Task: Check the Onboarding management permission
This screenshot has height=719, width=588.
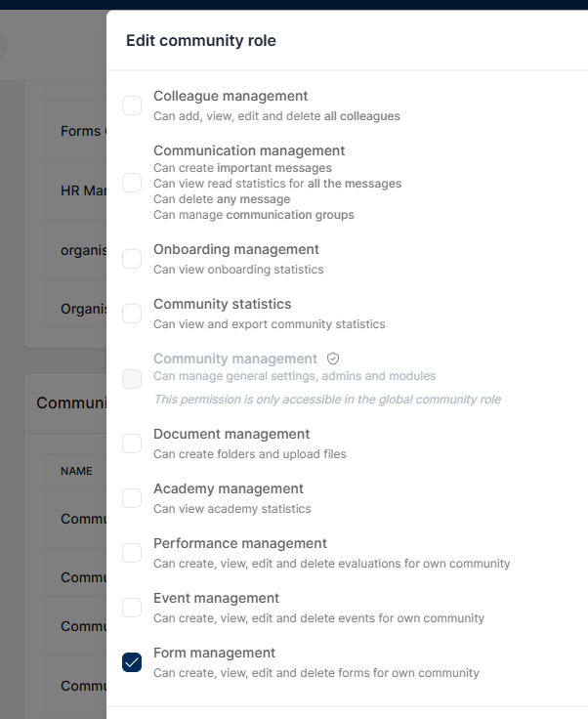Action: point(132,259)
